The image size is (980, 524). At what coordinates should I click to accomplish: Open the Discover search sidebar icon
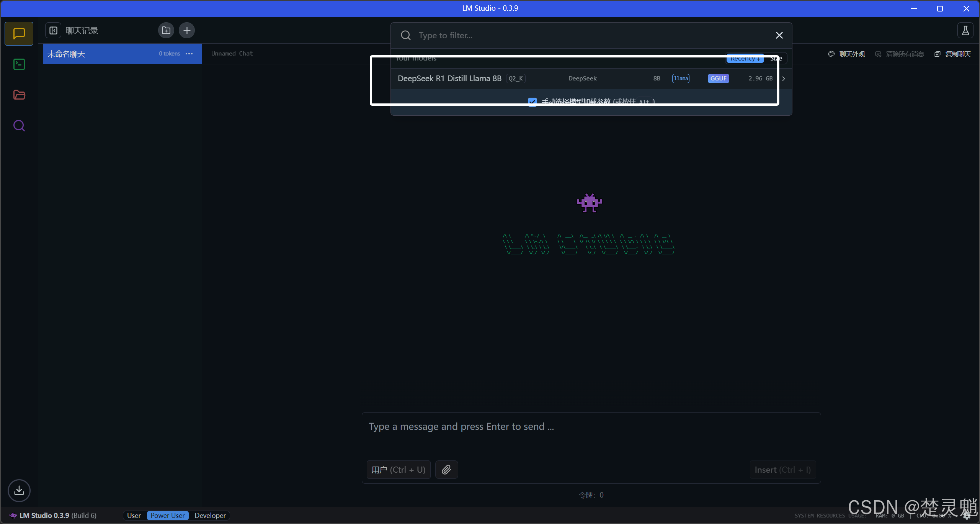(x=19, y=126)
